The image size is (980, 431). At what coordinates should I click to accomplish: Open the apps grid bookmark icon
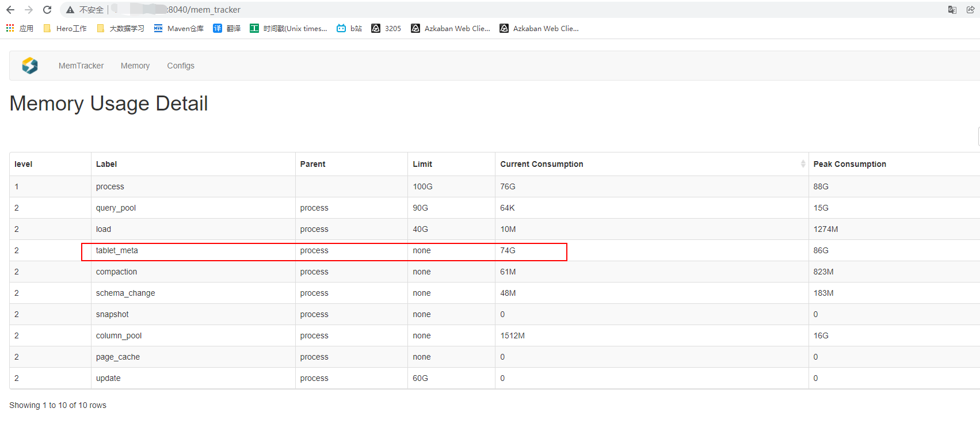[10, 28]
